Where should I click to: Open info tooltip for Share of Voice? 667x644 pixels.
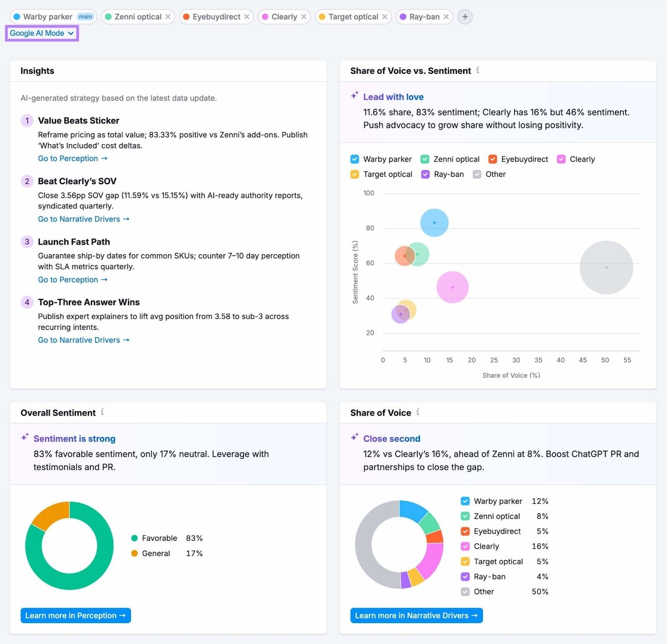click(418, 413)
